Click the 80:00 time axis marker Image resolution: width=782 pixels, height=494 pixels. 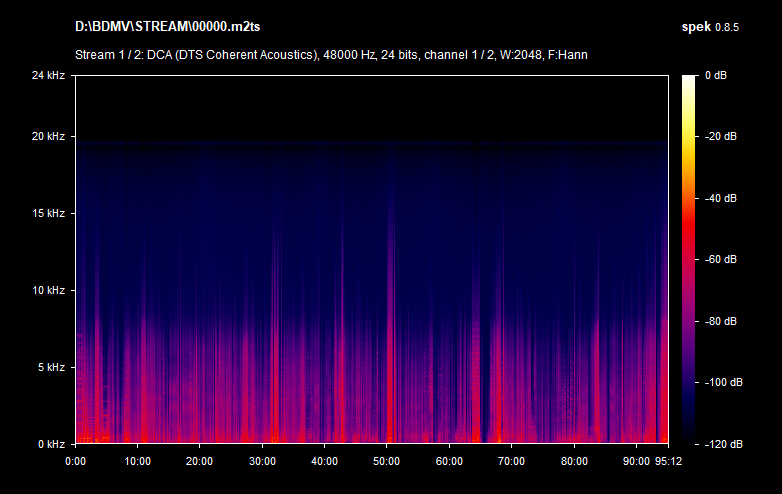pos(574,462)
